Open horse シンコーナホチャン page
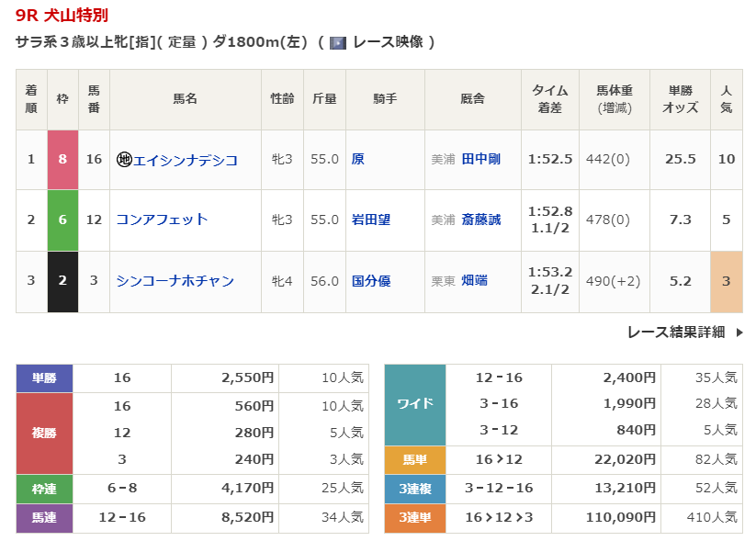The height and width of the screenshot is (541, 756). click(x=175, y=281)
